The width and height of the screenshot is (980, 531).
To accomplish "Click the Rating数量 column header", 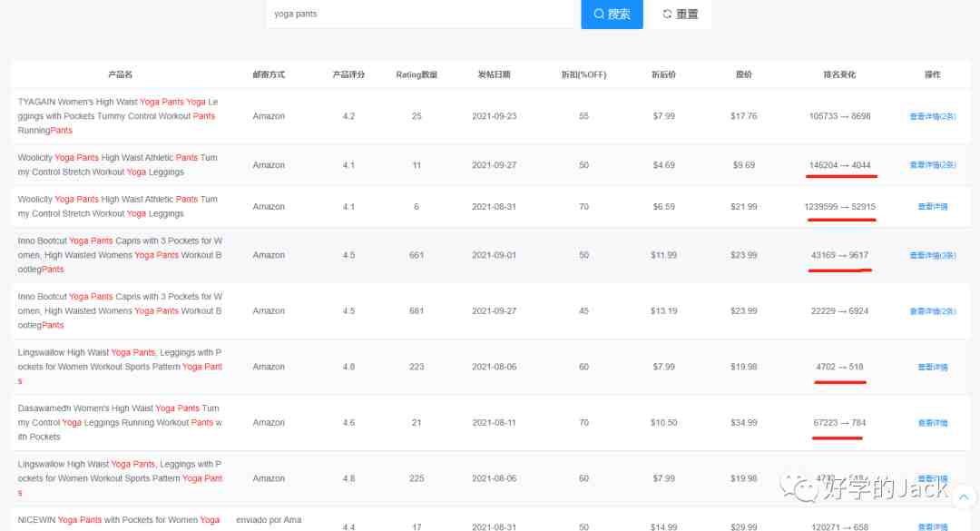I will click(x=416, y=74).
